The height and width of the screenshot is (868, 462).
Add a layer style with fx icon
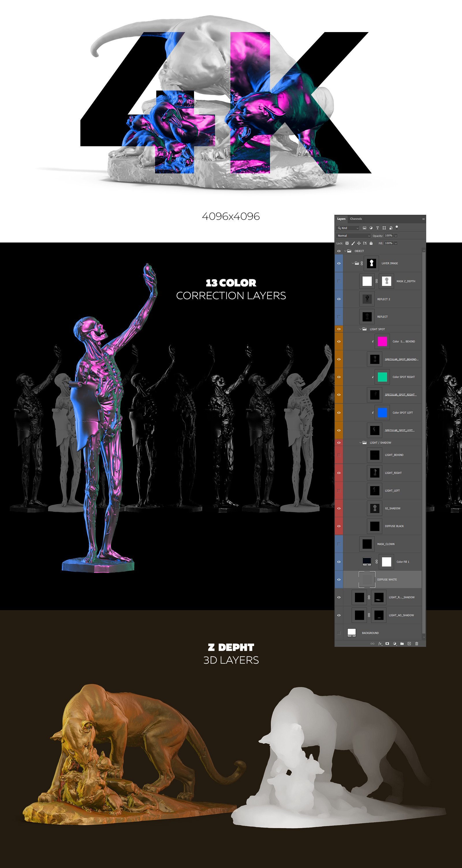[380, 644]
